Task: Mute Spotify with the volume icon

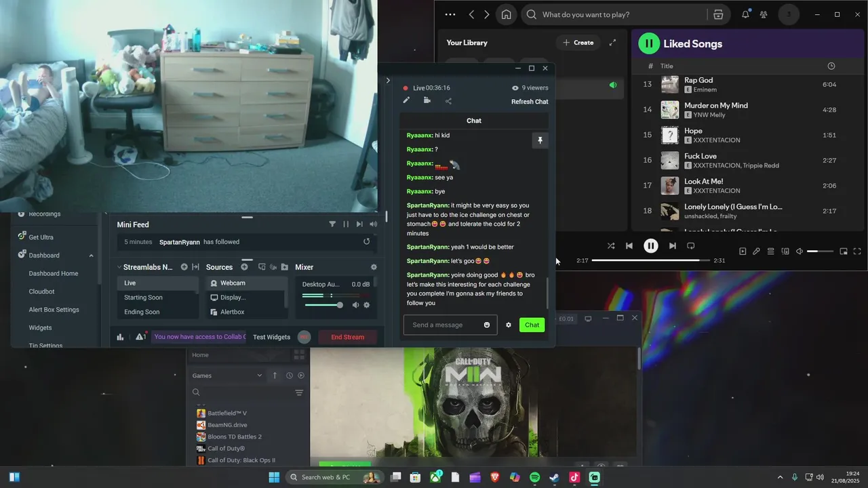Action: point(800,251)
